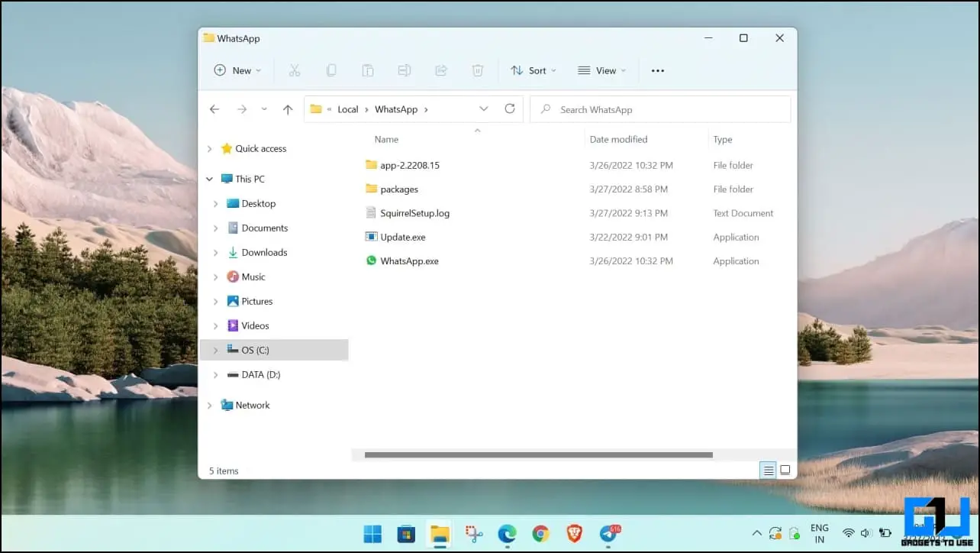The image size is (980, 553).
Task: Click the Cut scissors icon in toolbar
Action: point(295,70)
